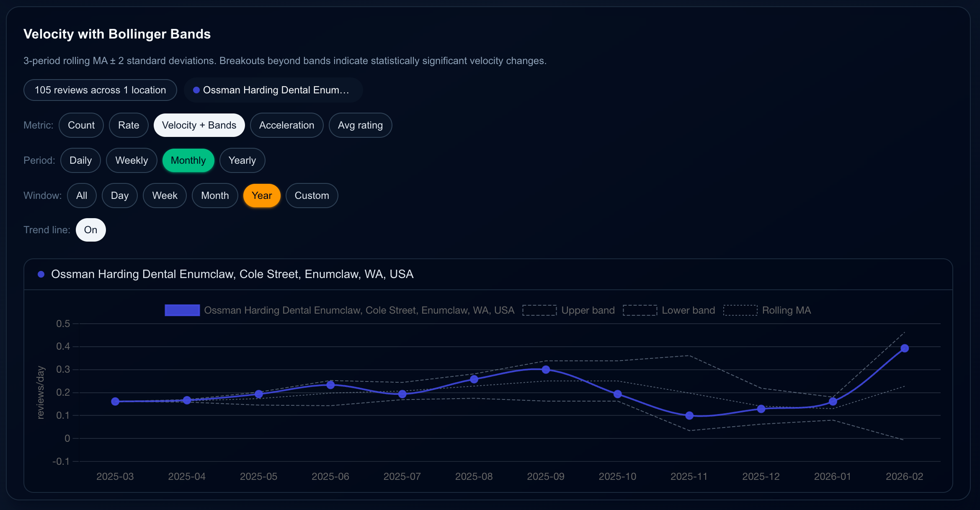Viewport: 980px width, 510px height.
Task: Select the Ossman Harding Dental location chip
Action: coord(273,90)
